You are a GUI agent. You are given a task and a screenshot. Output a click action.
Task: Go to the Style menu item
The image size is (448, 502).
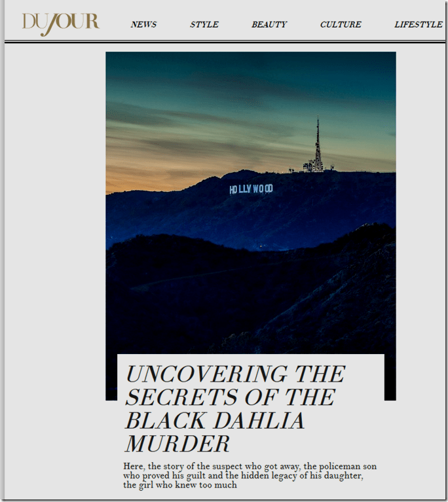coord(204,25)
